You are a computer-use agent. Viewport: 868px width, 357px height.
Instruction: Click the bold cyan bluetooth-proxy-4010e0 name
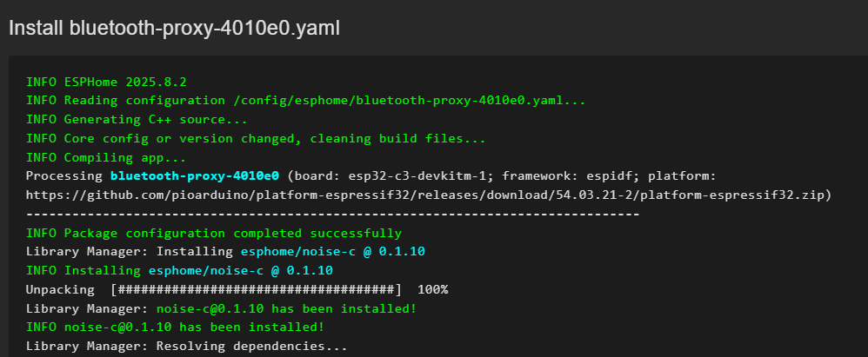(194, 176)
